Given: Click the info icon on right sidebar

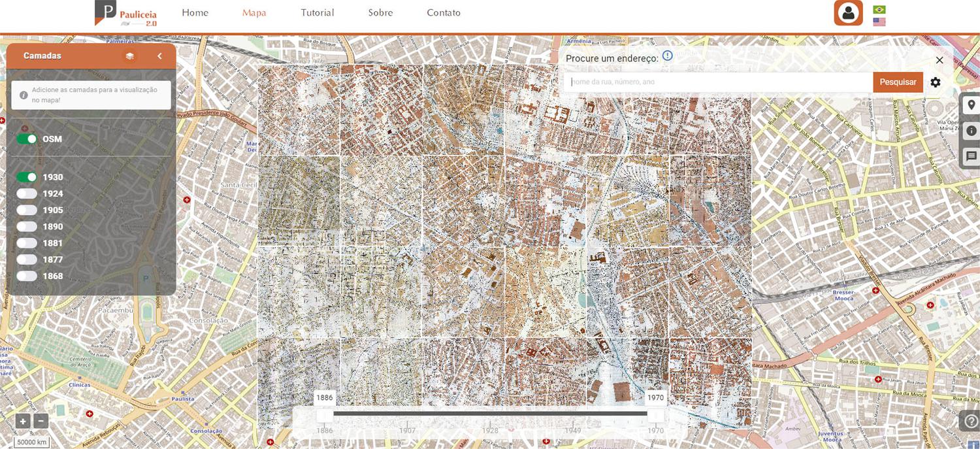Looking at the screenshot, I should point(971,131).
